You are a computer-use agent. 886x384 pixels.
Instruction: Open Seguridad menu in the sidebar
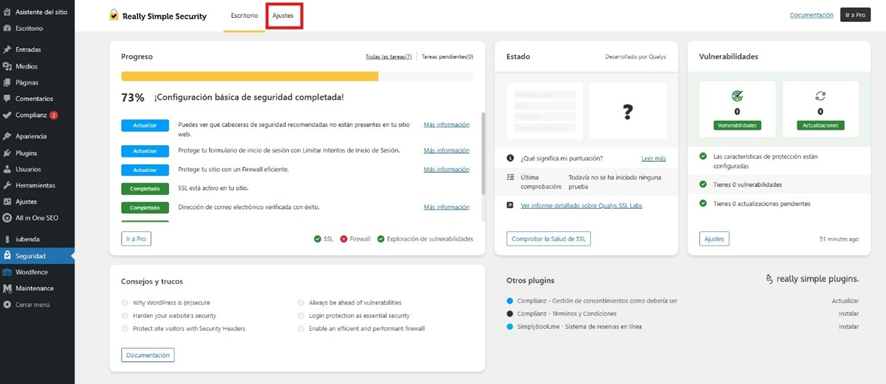(x=37, y=256)
